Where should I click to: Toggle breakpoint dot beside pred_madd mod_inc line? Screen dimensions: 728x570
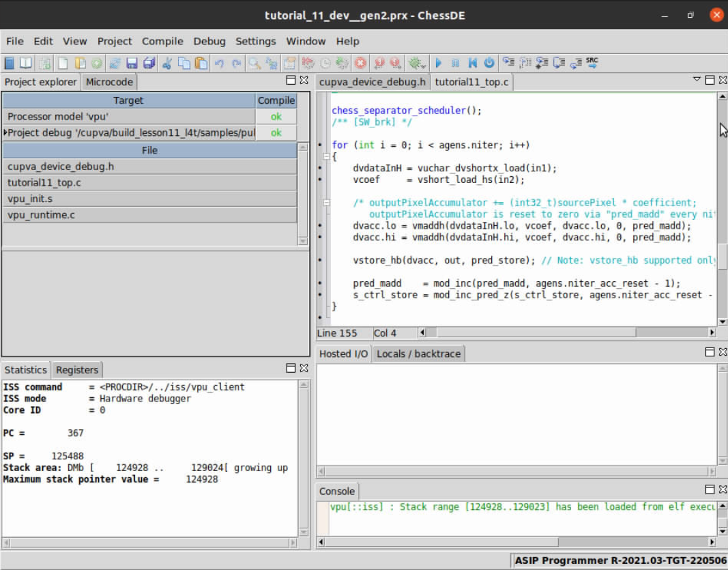[x=321, y=283]
